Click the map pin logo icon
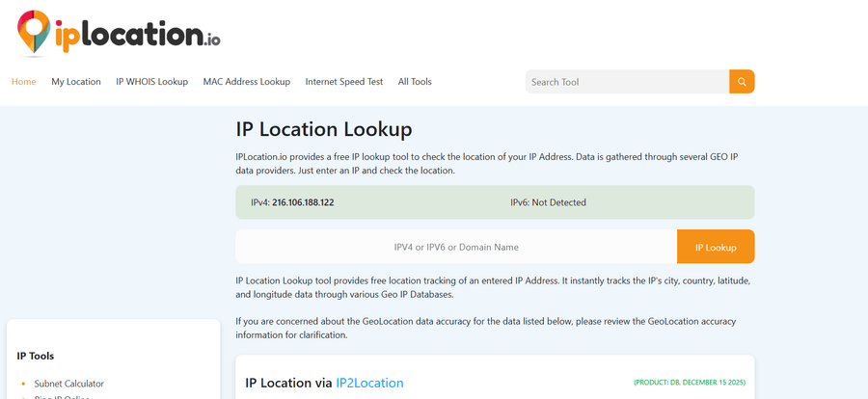This screenshot has height=399, width=868. [34, 30]
